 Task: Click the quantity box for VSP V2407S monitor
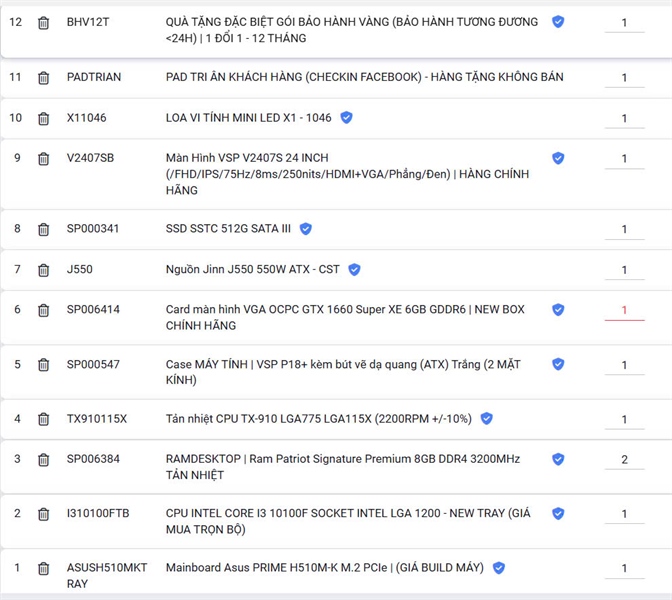pos(624,159)
